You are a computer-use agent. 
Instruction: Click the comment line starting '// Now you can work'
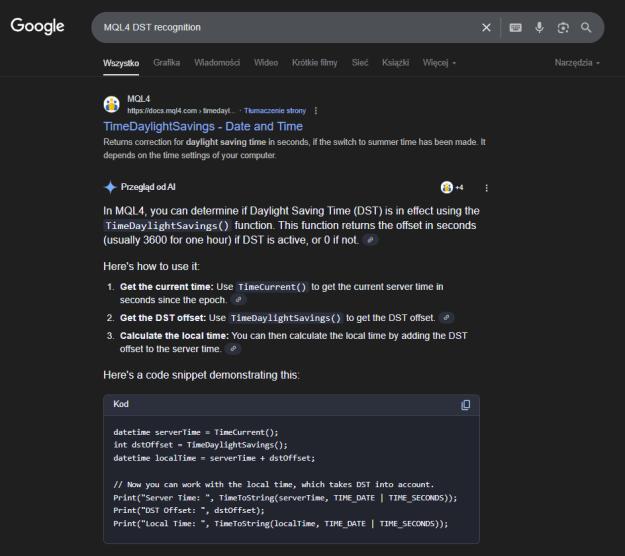273,484
